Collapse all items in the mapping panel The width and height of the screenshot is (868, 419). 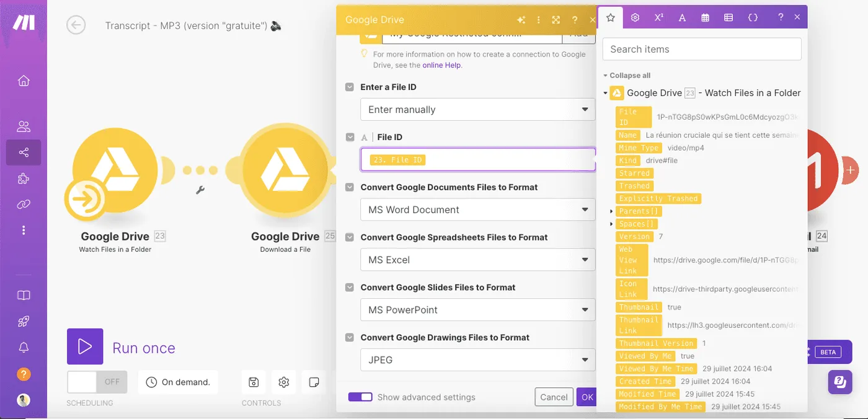click(627, 76)
